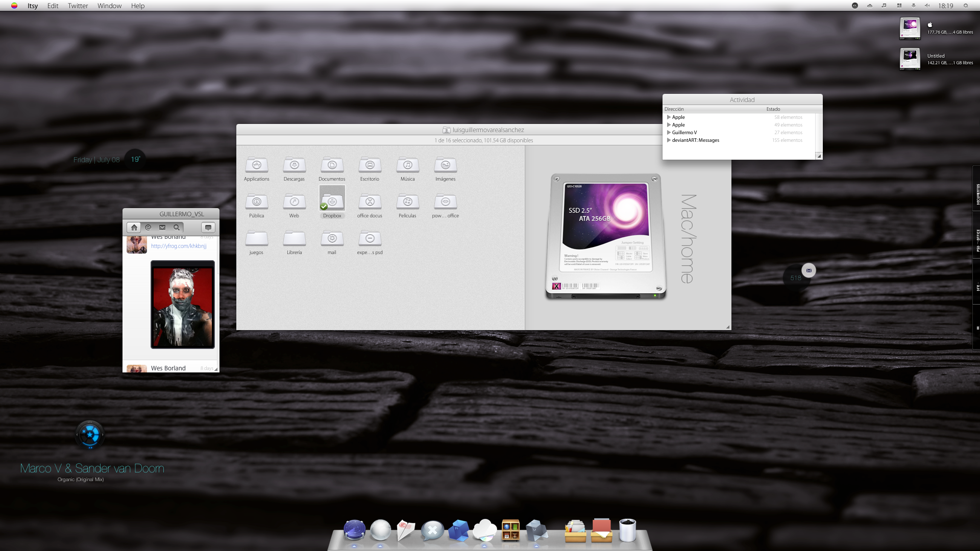The image size is (980, 551).
Task: Open the Help menu
Action: click(138, 6)
